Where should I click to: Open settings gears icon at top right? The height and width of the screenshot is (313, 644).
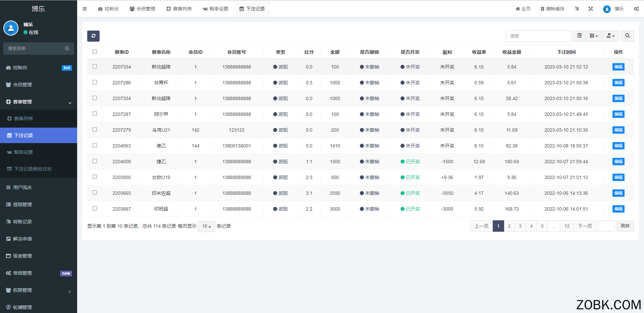pos(636,9)
